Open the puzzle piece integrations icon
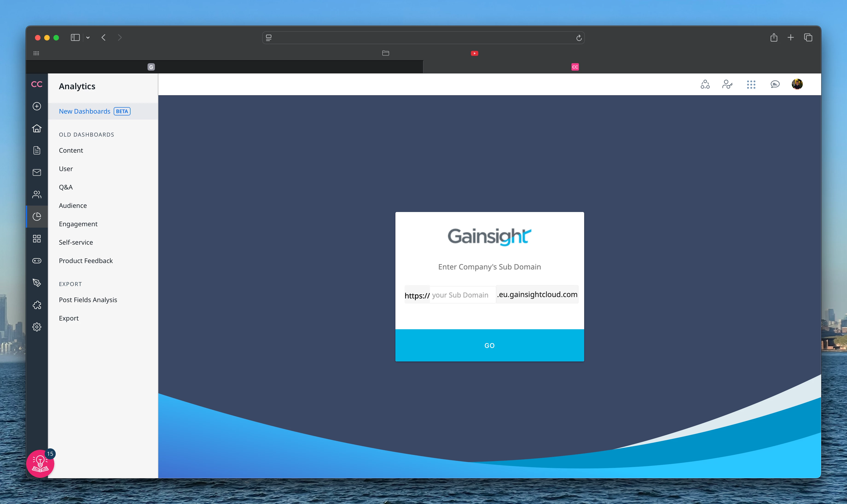This screenshot has width=847, height=504. [37, 305]
